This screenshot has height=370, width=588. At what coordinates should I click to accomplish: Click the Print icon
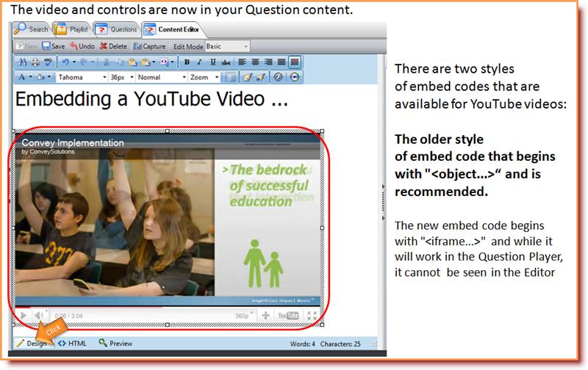pyautogui.click(x=35, y=62)
